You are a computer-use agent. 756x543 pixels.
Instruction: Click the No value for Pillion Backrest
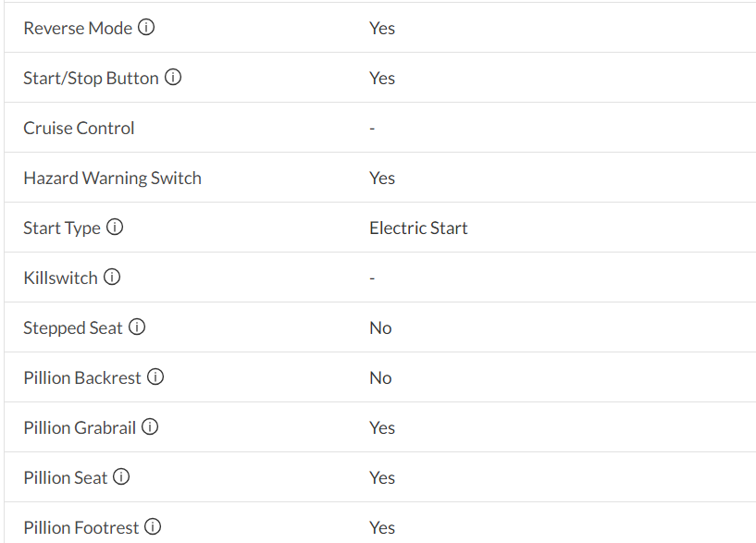click(x=380, y=378)
